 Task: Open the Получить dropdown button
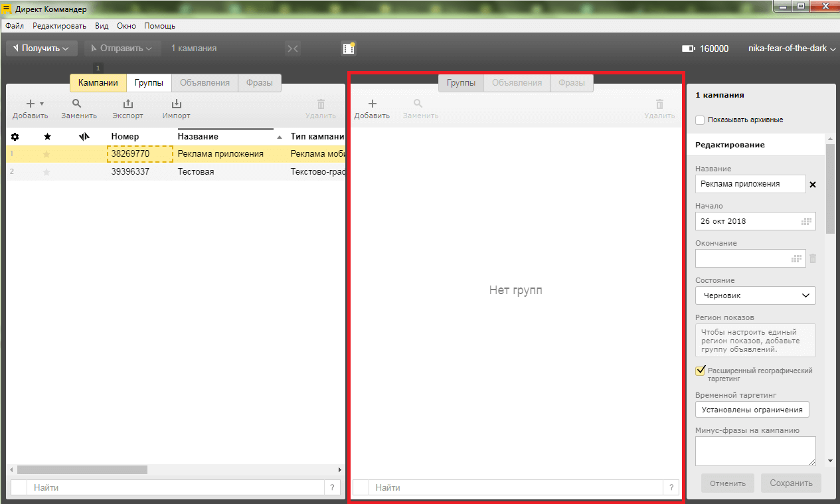(41, 48)
